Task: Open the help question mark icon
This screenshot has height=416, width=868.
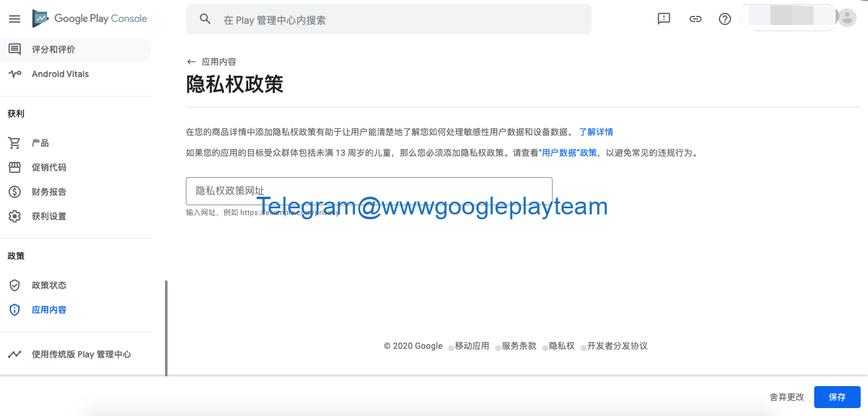Action: tap(725, 19)
